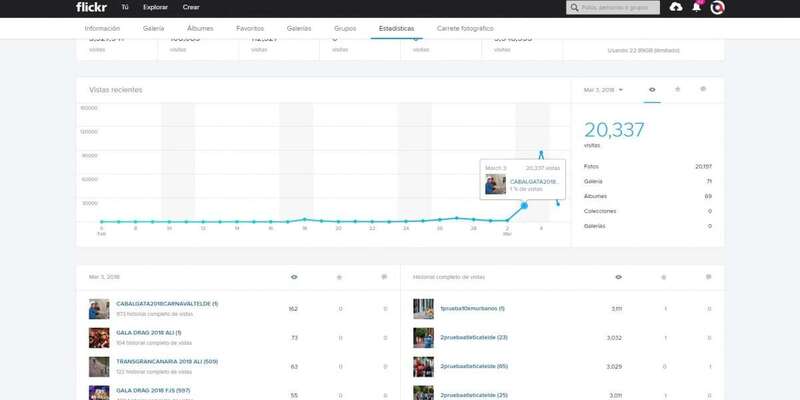Switch to the Carrete fotográfico tab
This screenshot has height=400, width=800.
tap(465, 29)
